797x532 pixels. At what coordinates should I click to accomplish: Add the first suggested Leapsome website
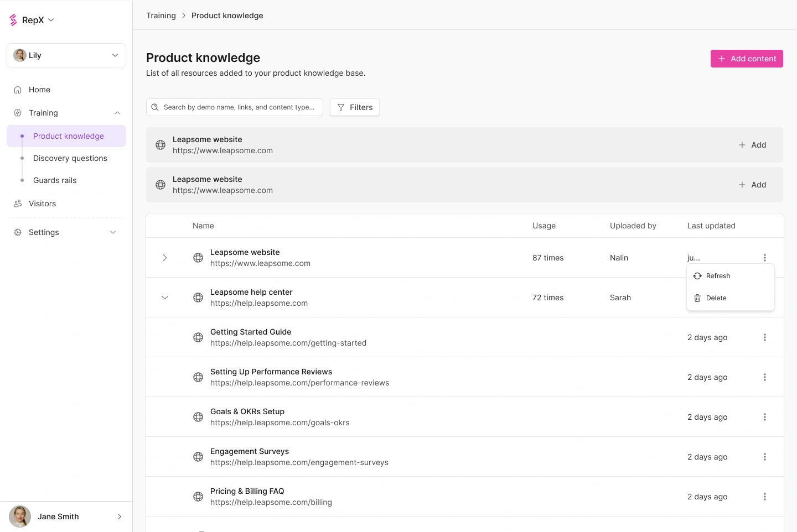click(753, 145)
